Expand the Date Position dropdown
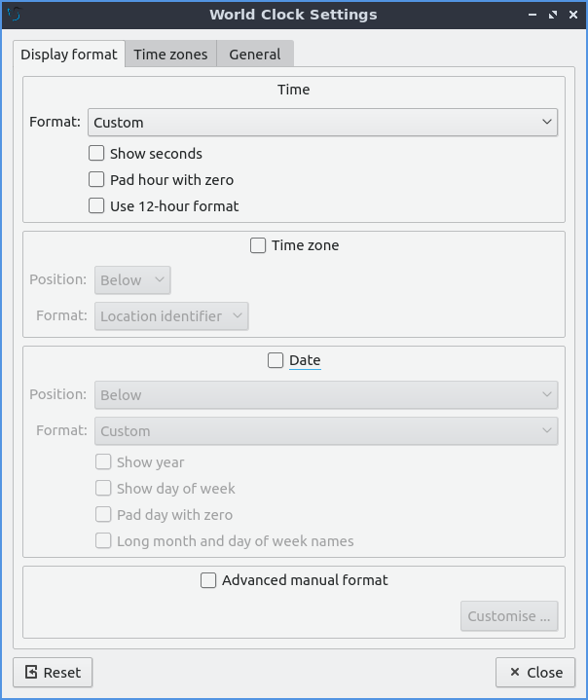 pyautogui.click(x=325, y=395)
